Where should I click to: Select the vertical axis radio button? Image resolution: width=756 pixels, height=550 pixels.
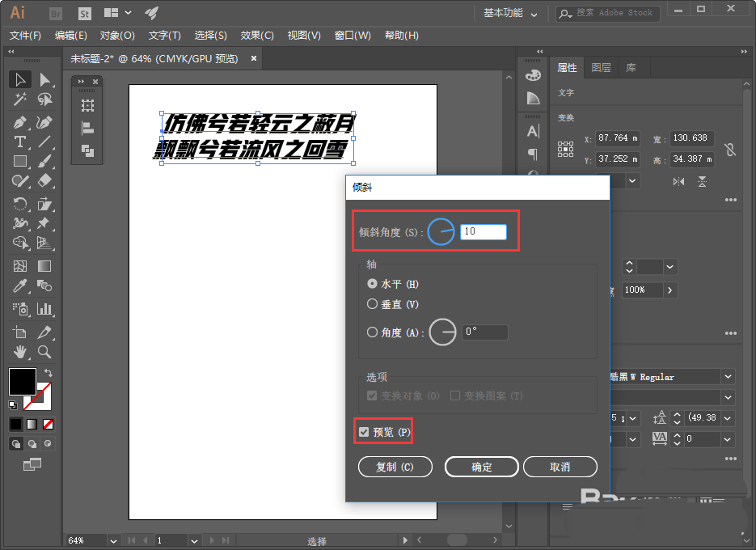pos(372,304)
